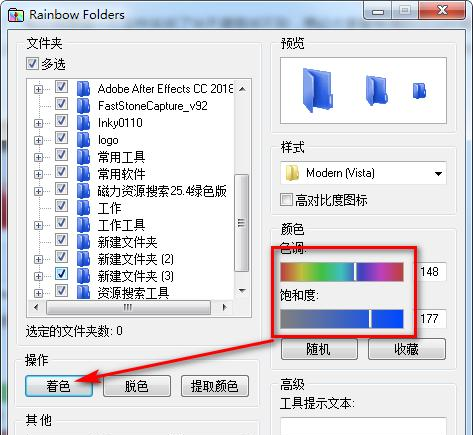Uncheck the 常用软件 folder checkbox
Image resolution: width=473 pixels, height=435 pixels.
click(x=61, y=172)
